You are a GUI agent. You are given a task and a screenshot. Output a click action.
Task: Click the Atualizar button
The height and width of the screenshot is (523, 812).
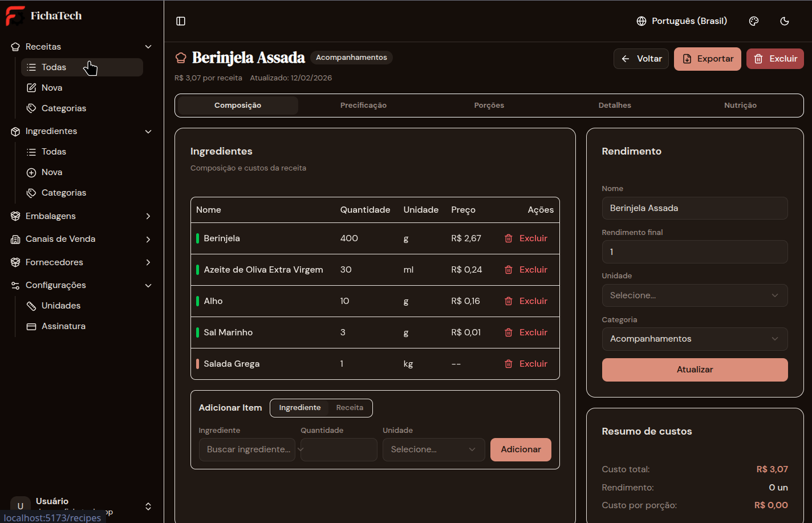[695, 370]
